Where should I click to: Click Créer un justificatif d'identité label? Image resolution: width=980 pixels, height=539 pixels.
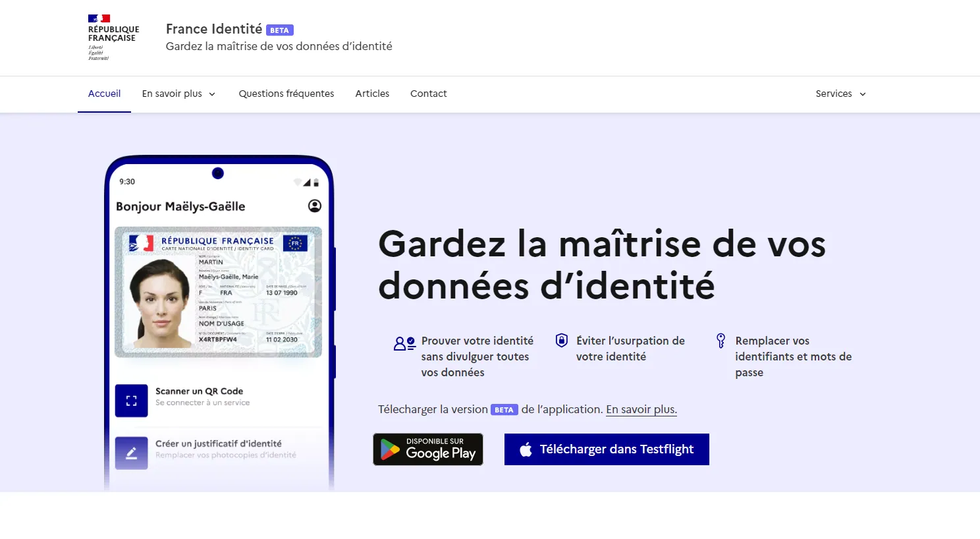point(218,443)
